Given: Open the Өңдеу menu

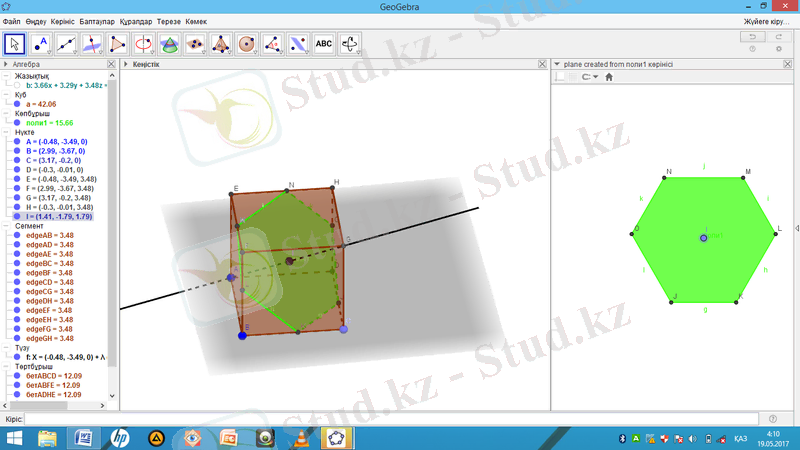Looking at the screenshot, I should click(x=36, y=21).
